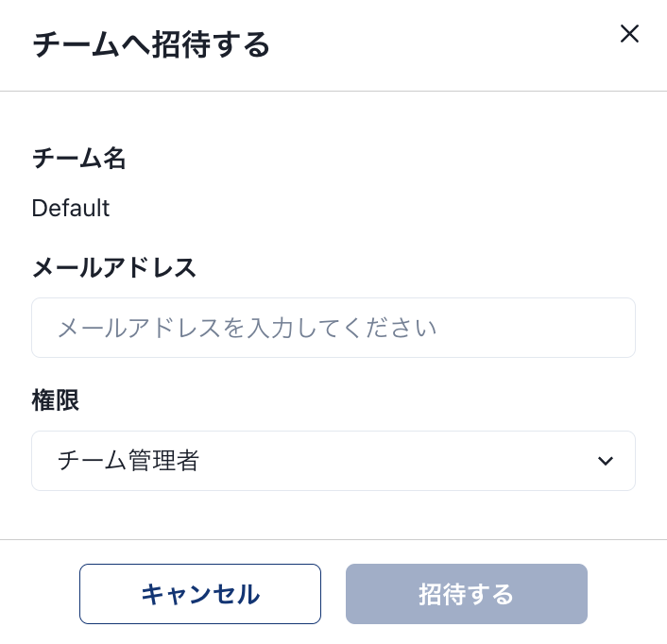
Task: Close the チームへ招待する dialog with X
Action: [x=629, y=34]
